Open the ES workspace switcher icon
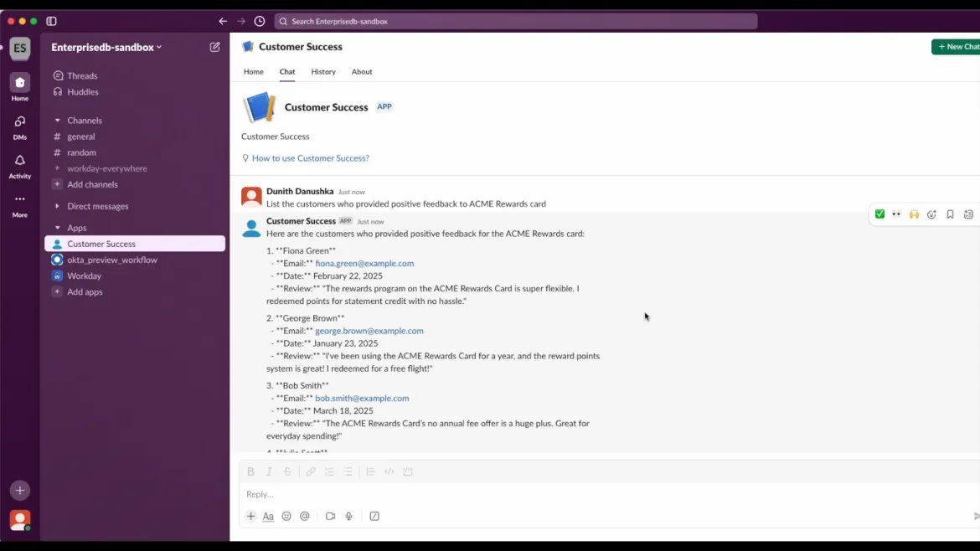This screenshot has height=551, width=980. coord(20,48)
